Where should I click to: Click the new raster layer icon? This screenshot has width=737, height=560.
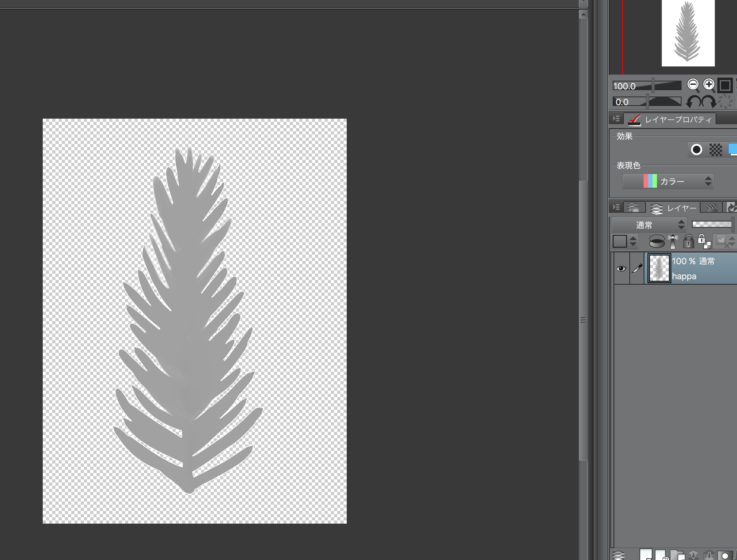646,554
